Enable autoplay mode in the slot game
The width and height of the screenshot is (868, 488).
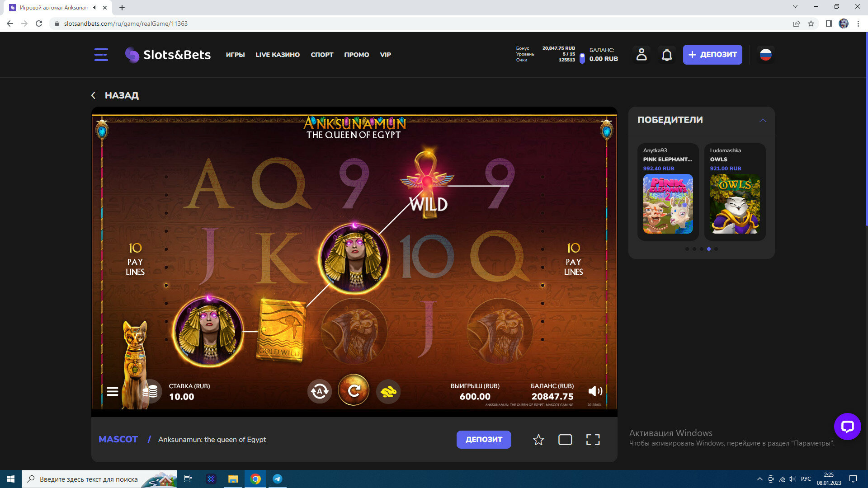[319, 391]
